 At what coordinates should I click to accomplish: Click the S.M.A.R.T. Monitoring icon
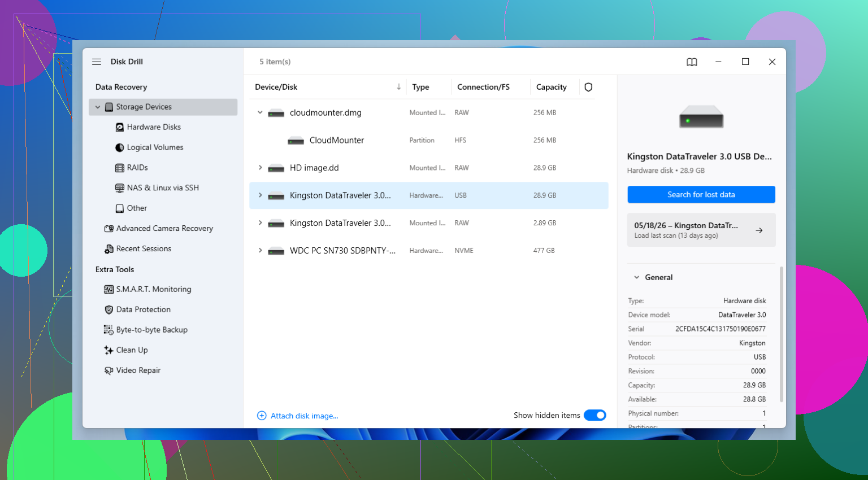[109, 289]
